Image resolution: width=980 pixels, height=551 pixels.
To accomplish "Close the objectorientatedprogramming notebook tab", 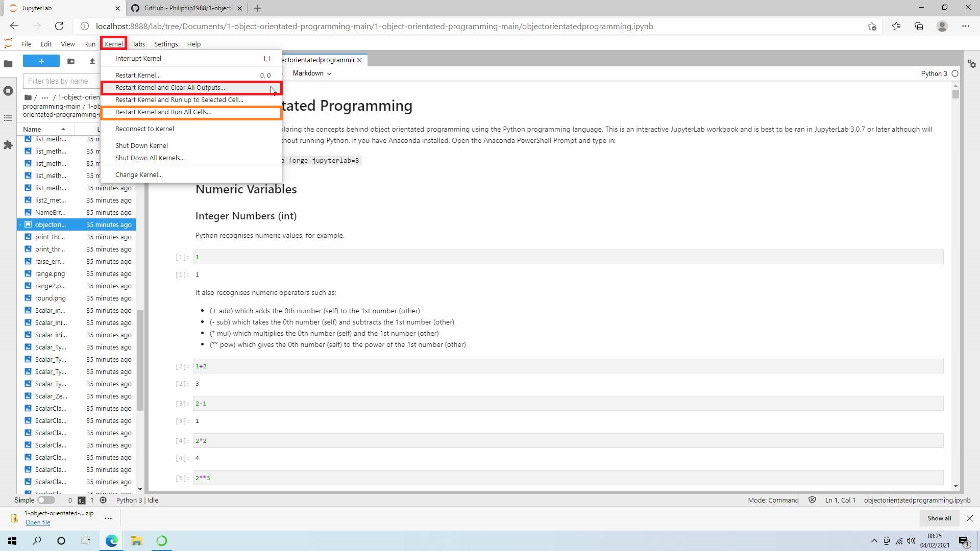I will (359, 60).
